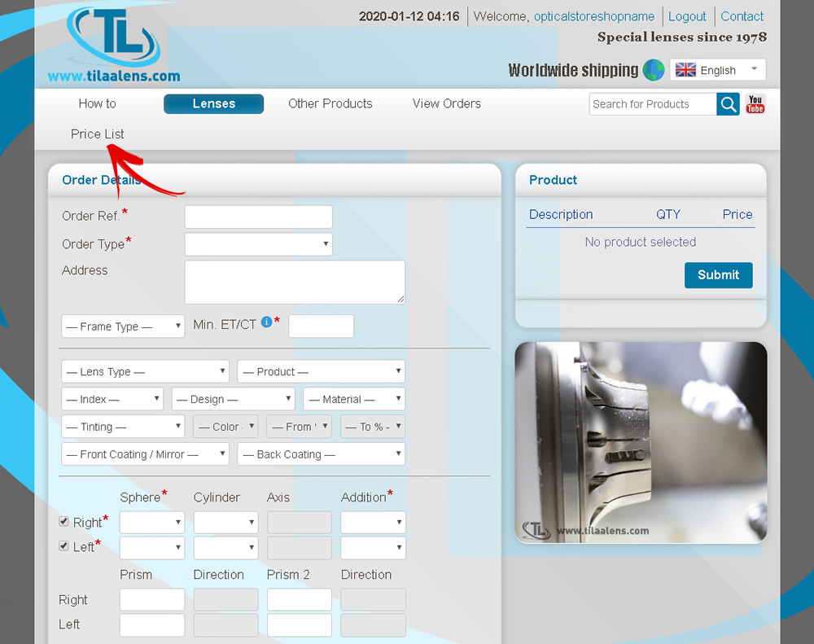Open the Lens Type dropdown
This screenshot has width=814, height=644.
point(145,372)
